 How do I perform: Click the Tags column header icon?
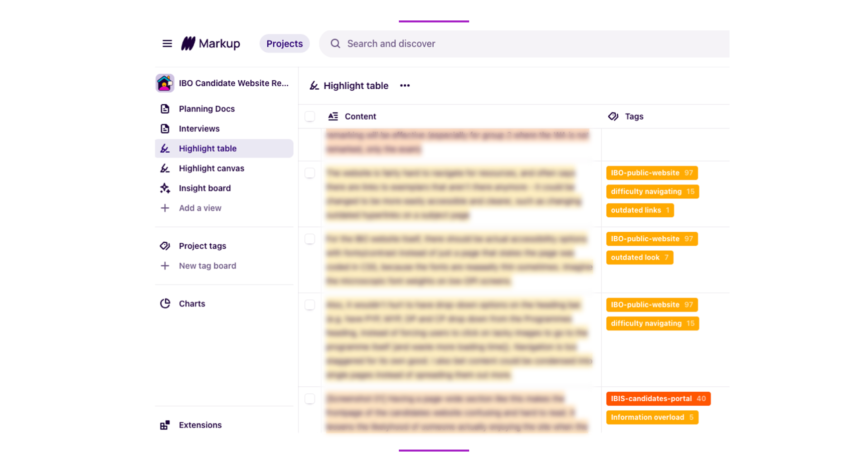pyautogui.click(x=613, y=117)
